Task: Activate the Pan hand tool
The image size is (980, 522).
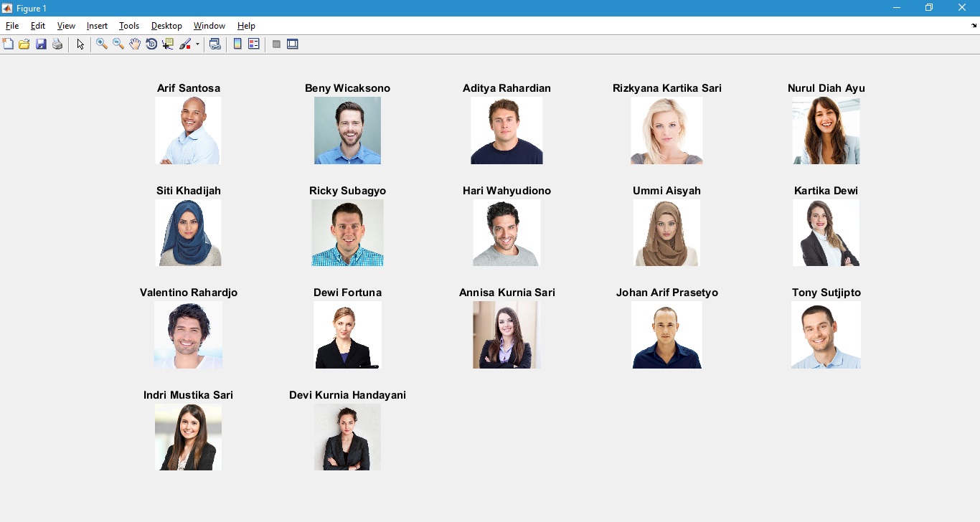Action: [135, 44]
